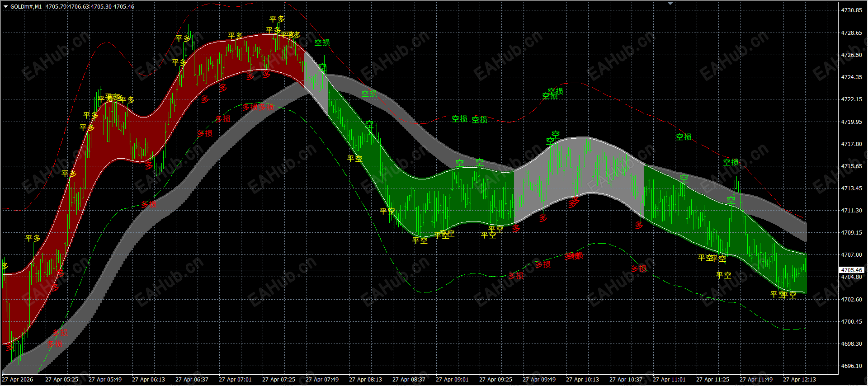The width and height of the screenshot is (868, 386).
Task: Click the 27 Apr 11:01 time label
Action: (669, 380)
